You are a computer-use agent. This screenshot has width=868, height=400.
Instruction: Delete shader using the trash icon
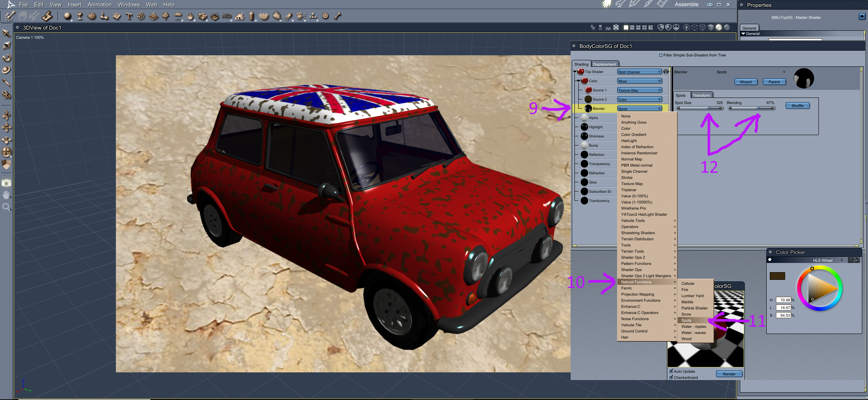coord(666,72)
